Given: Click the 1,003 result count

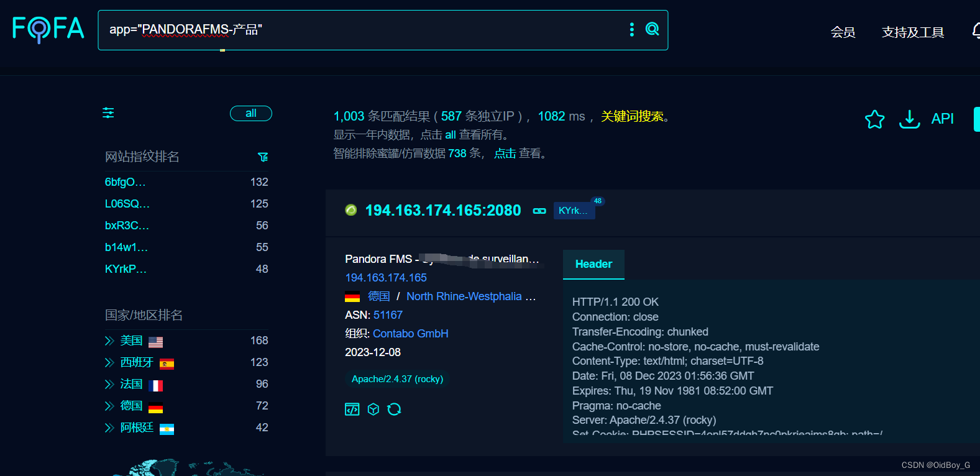Looking at the screenshot, I should point(349,116).
